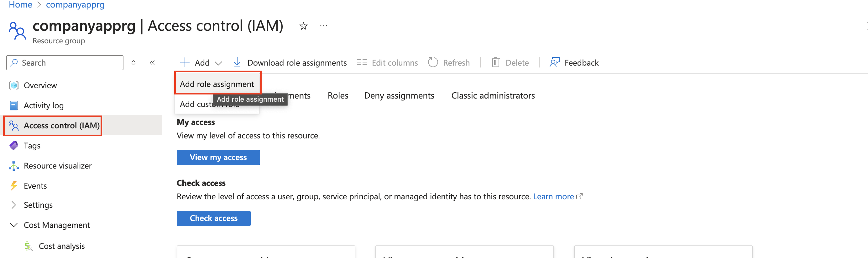This screenshot has height=258, width=868.
Task: Click the Edit columns icon
Action: (x=362, y=62)
